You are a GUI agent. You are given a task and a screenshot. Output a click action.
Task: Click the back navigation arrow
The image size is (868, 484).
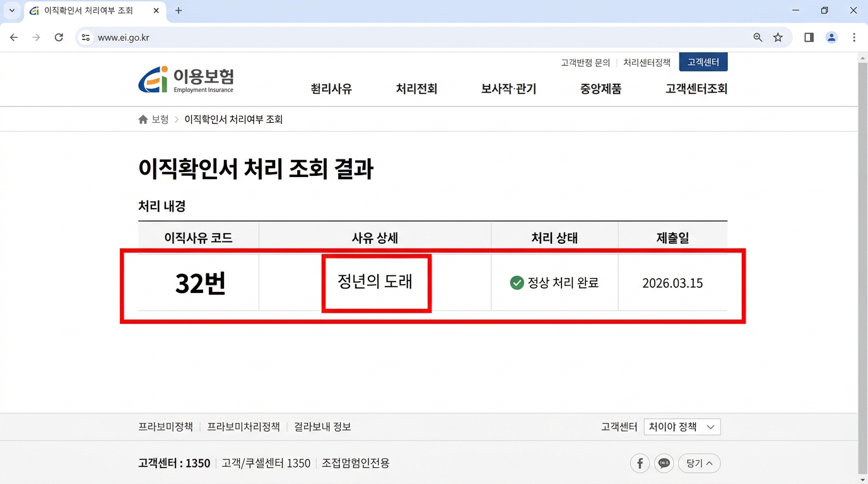point(13,37)
